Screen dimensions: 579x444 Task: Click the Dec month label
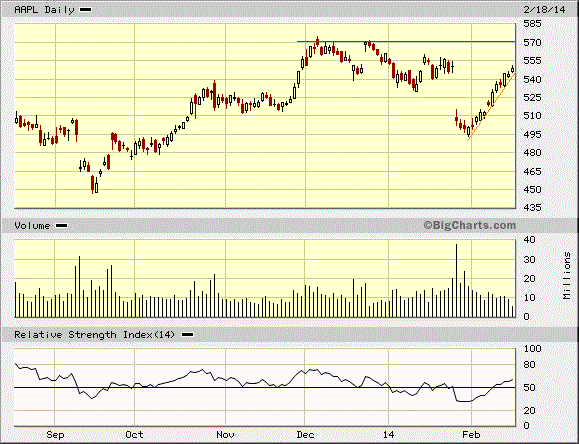pos(305,435)
